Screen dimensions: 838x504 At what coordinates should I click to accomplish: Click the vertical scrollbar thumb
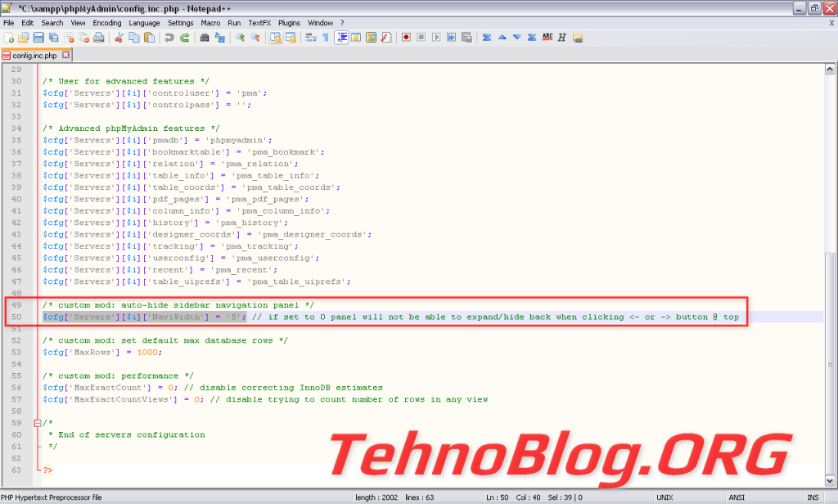[831, 368]
